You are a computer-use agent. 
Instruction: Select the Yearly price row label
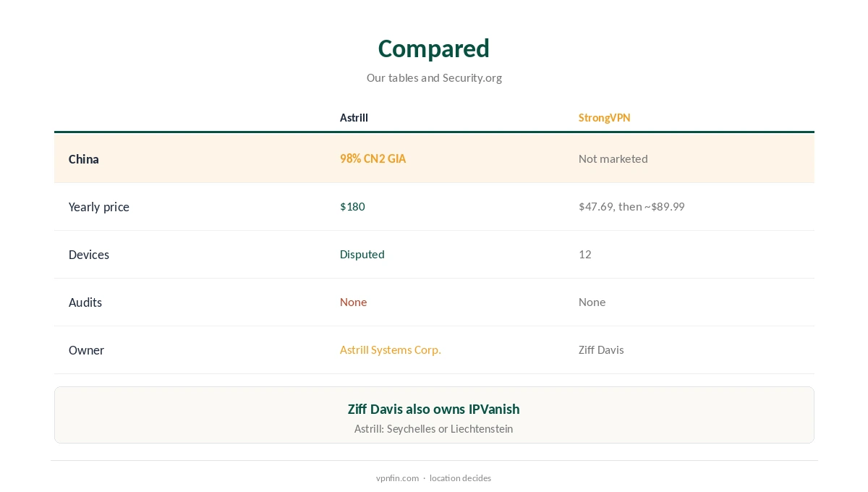pos(99,207)
